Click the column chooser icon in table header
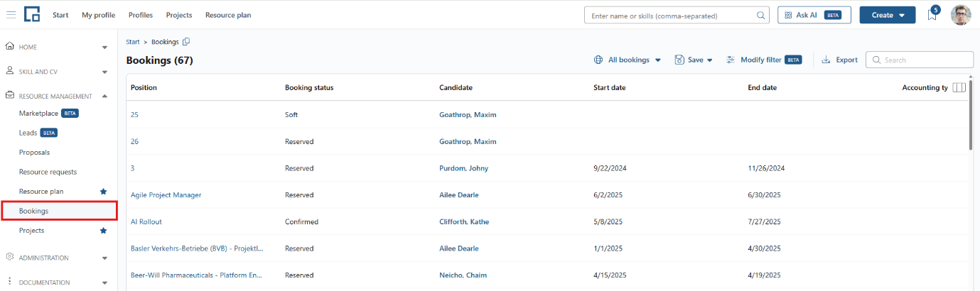 (959, 87)
